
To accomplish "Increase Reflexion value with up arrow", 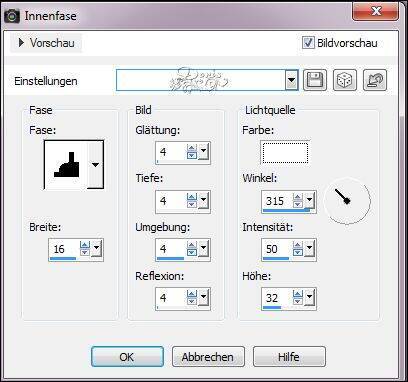I will click(x=192, y=294).
